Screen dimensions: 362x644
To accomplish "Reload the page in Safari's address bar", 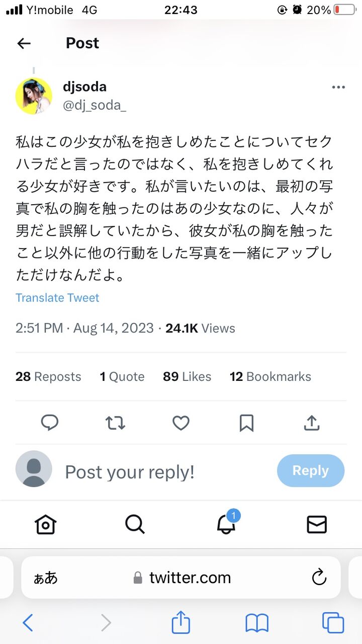I will (x=319, y=578).
